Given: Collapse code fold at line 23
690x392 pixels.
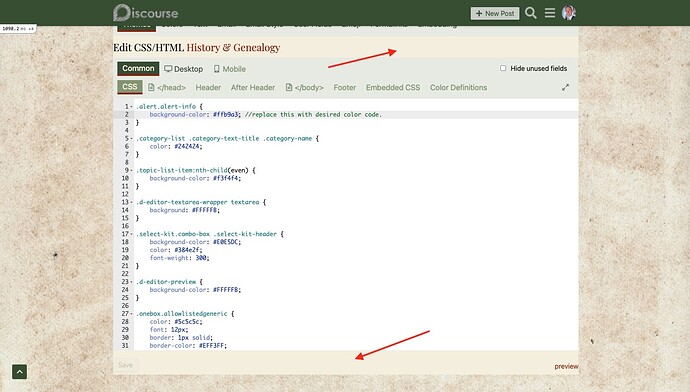Looking at the screenshot, I should coord(131,282).
